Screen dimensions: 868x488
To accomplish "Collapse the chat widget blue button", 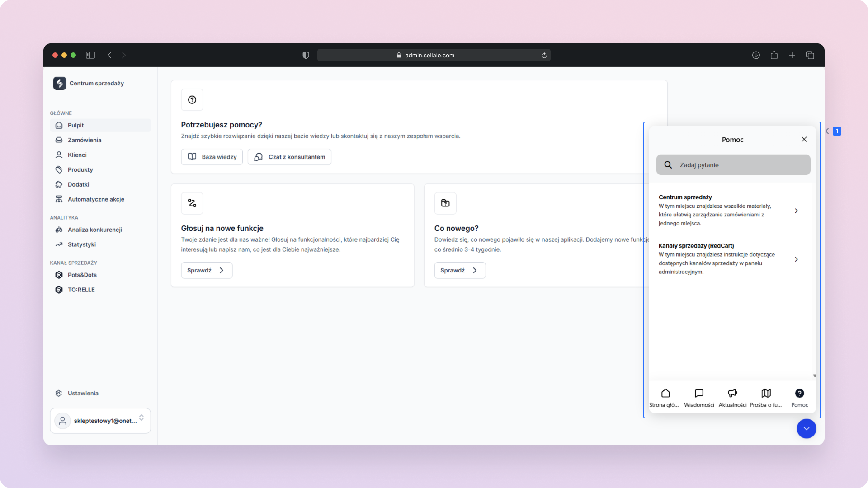I will (806, 428).
